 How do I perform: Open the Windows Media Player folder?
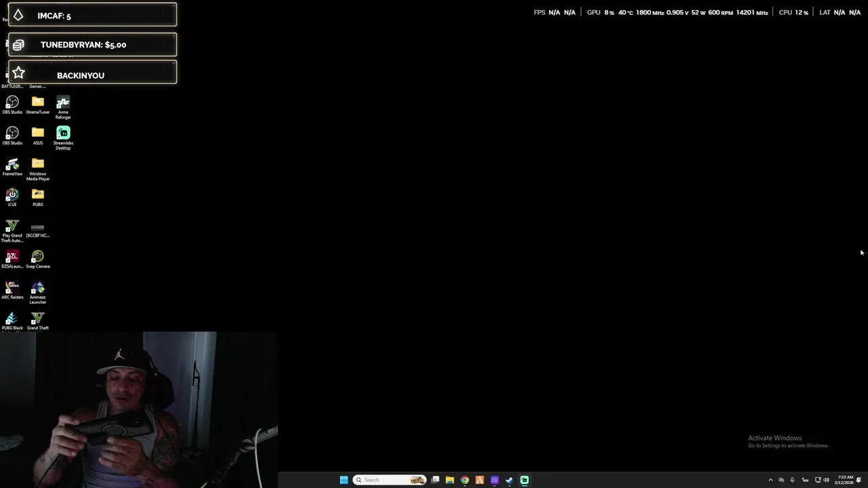[x=38, y=169]
